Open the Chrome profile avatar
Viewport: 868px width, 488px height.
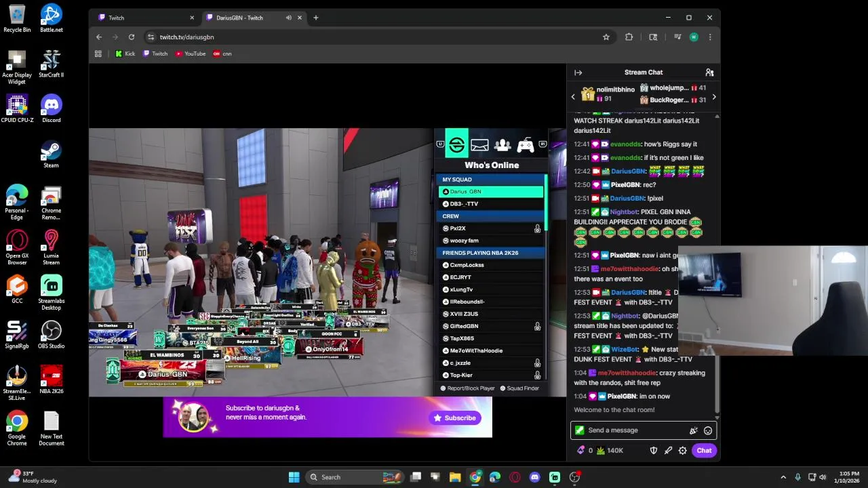click(x=694, y=37)
